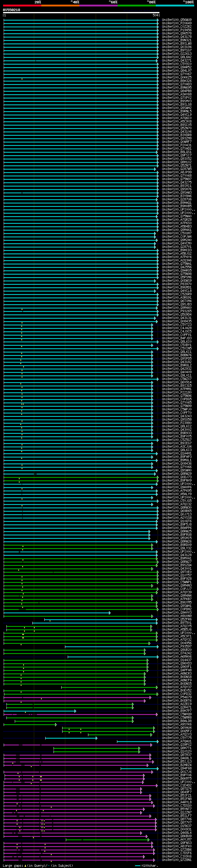Click the red 20% identity legend bar
The width and height of the screenshot is (197, 868).
[22, 6]
